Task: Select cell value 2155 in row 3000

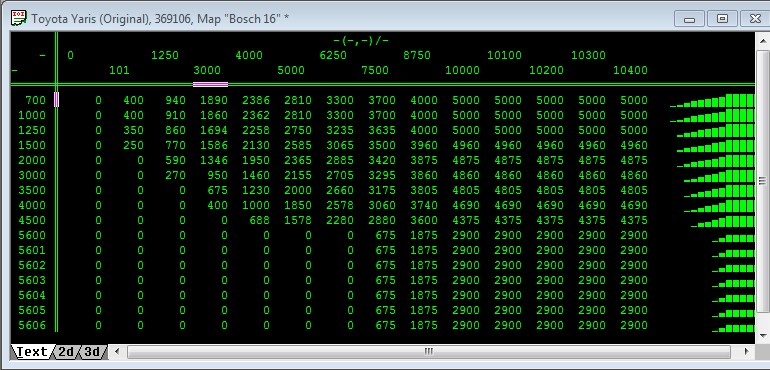Action: tap(298, 175)
